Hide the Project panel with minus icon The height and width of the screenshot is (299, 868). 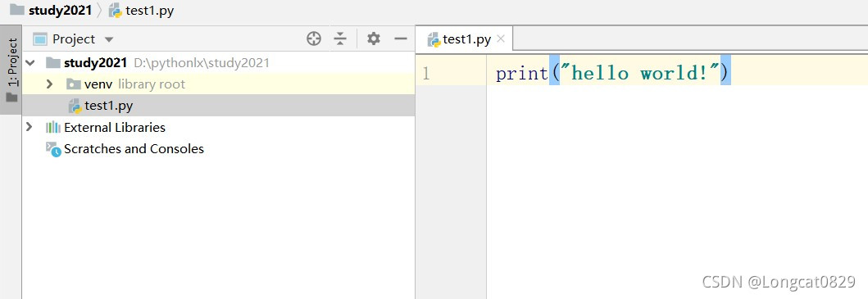tap(400, 39)
